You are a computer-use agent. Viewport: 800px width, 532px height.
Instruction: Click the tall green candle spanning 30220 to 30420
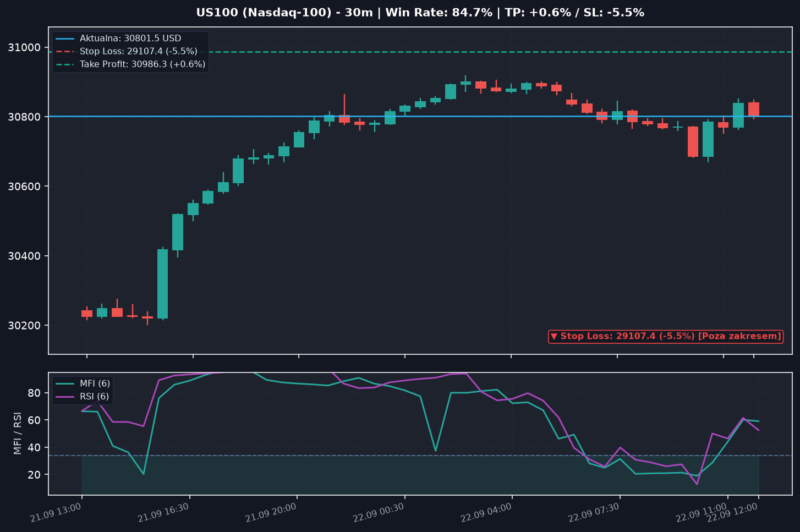point(162,284)
